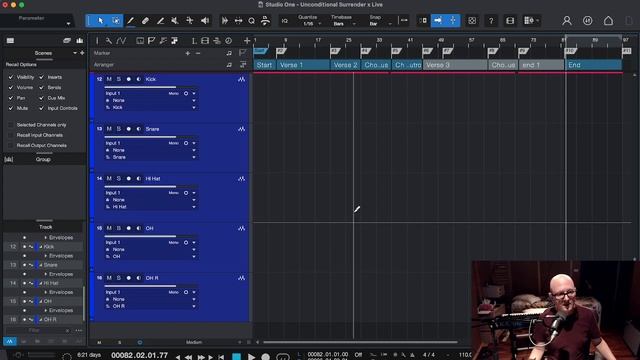Select the Arrow tool in toolbar
Viewport: 640px width, 360px height.
pos(100,20)
